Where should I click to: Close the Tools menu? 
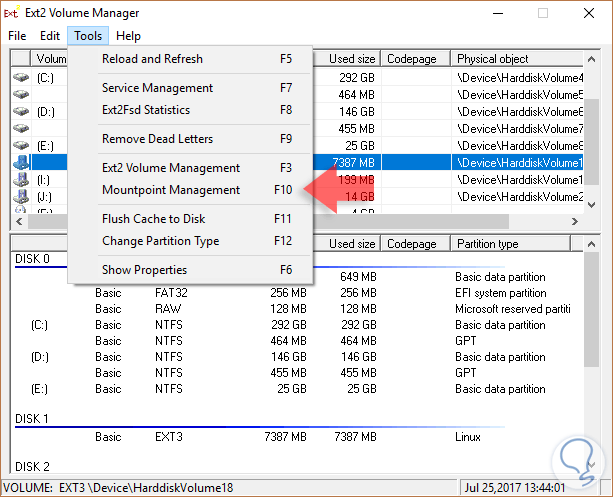point(88,36)
